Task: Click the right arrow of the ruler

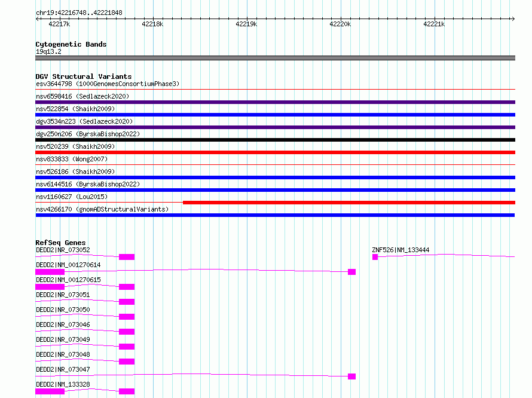Action: pos(513,19)
